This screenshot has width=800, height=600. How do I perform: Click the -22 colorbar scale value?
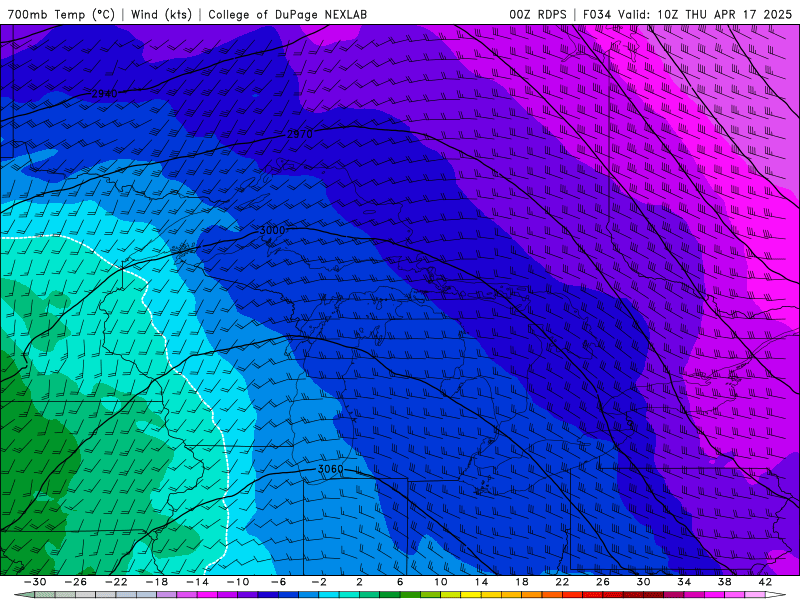point(116,582)
